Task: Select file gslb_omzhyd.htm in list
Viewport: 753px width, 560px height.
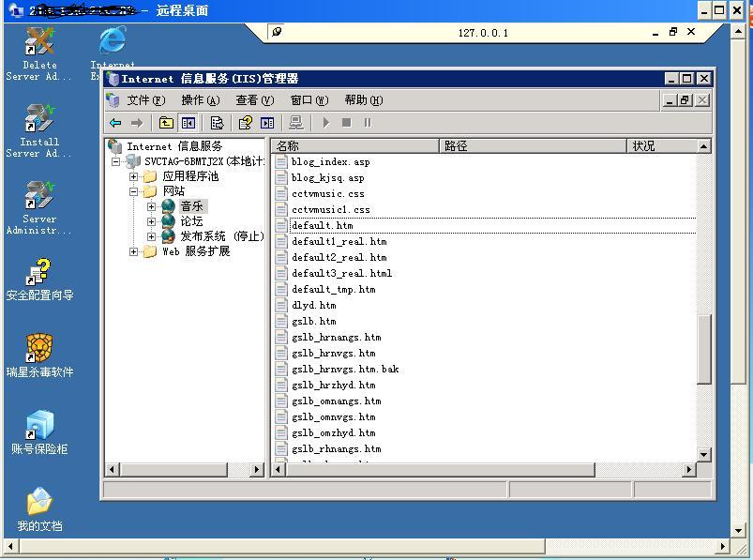Action: click(334, 432)
